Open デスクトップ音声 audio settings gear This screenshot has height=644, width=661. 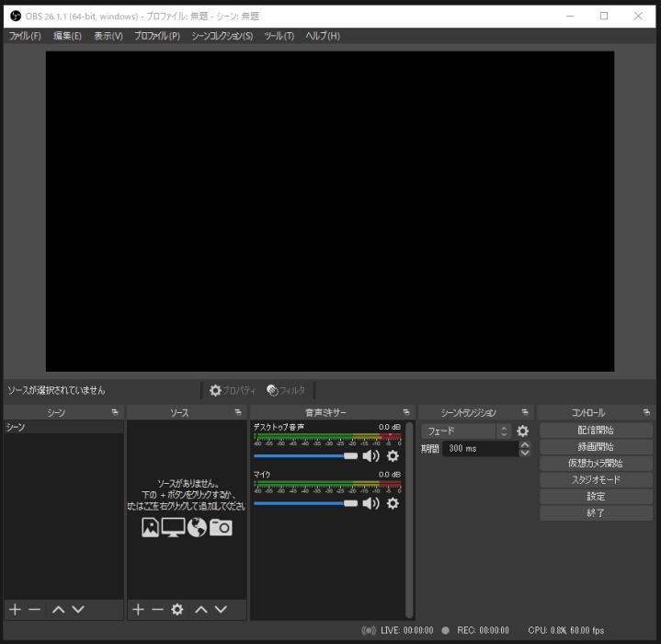point(393,456)
